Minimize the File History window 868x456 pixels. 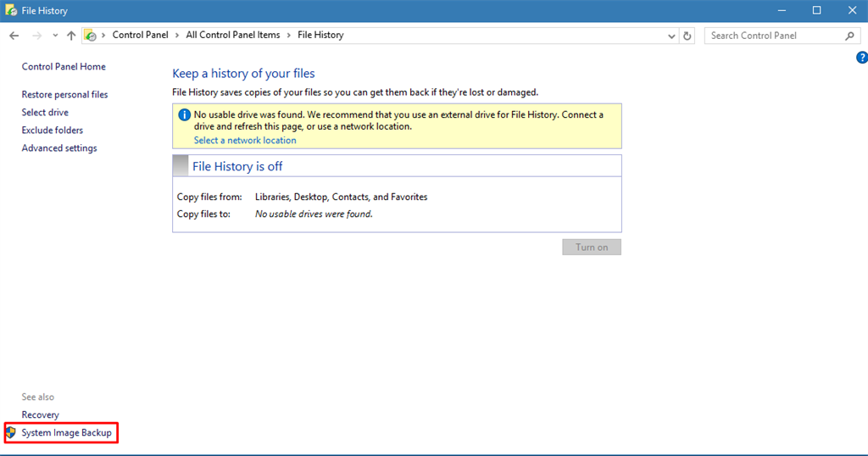click(782, 10)
